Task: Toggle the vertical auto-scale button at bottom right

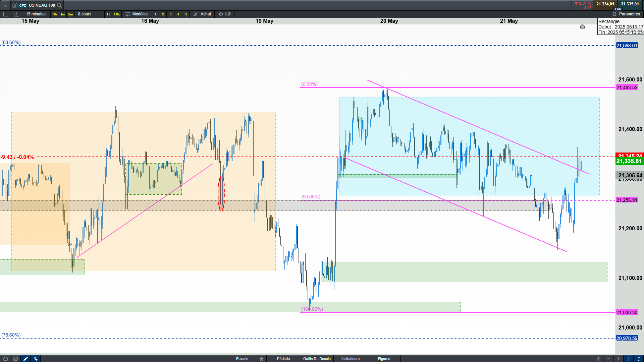Action: coord(639,359)
